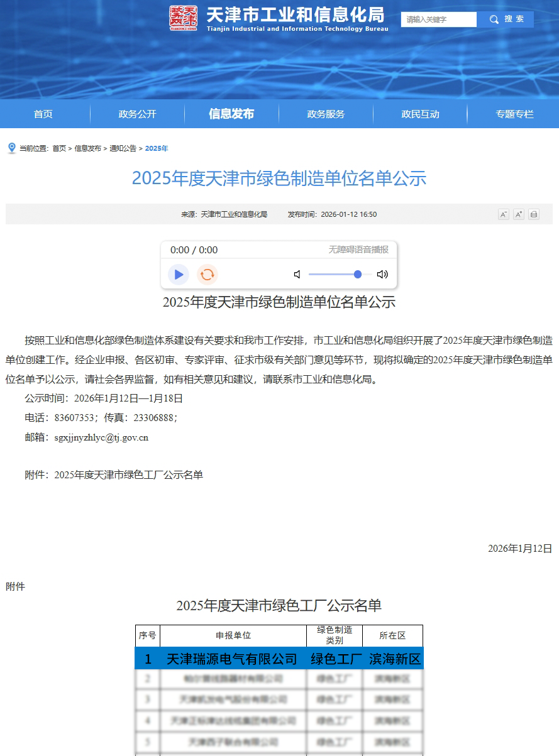
Task: Select the 信息发布 navigation tab
Action: tap(231, 114)
